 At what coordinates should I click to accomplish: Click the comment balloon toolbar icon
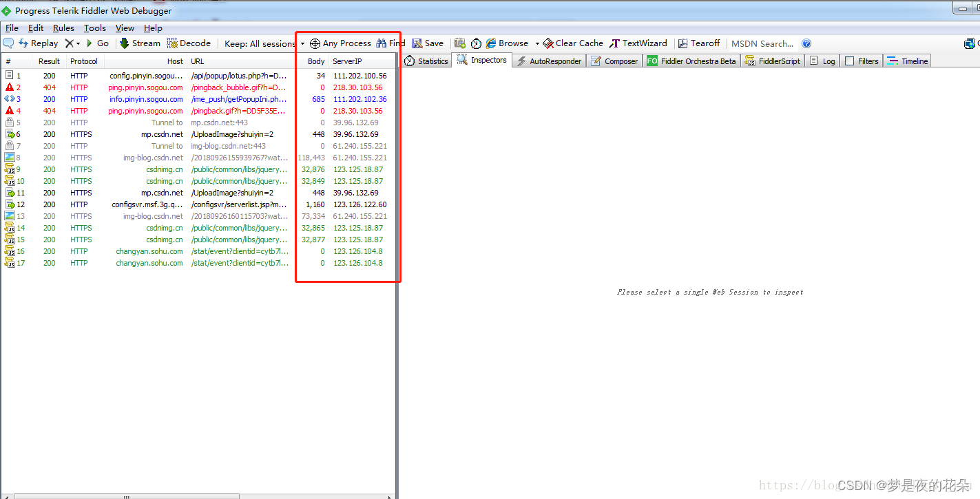pos(8,43)
